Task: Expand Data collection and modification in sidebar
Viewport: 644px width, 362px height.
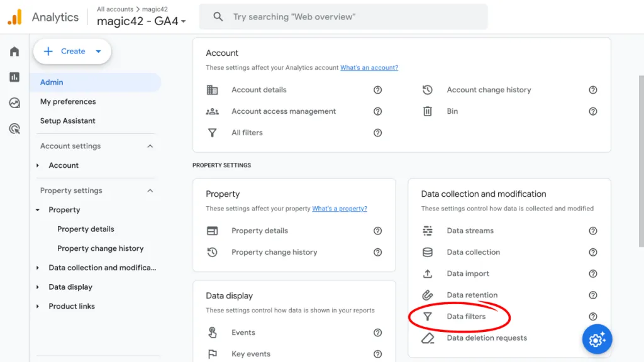Action: pos(37,268)
